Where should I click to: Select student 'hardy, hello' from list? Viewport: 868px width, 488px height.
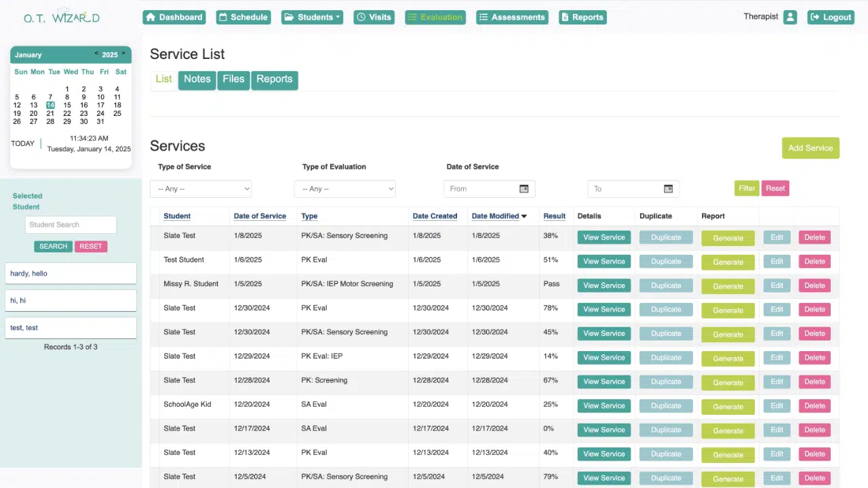point(71,274)
